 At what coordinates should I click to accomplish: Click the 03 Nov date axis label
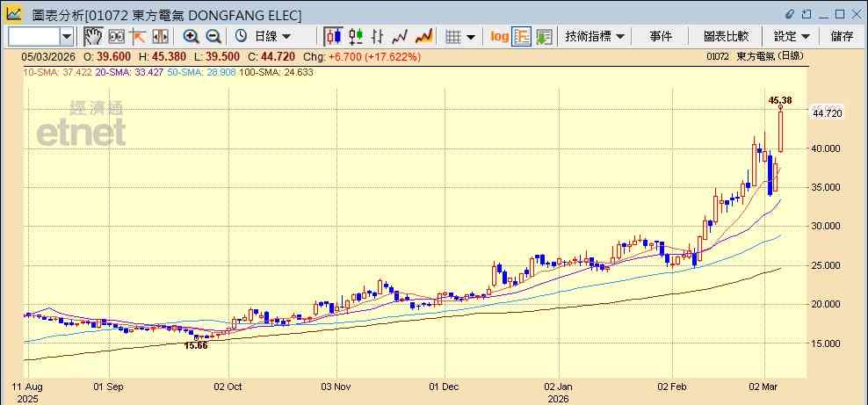336,387
